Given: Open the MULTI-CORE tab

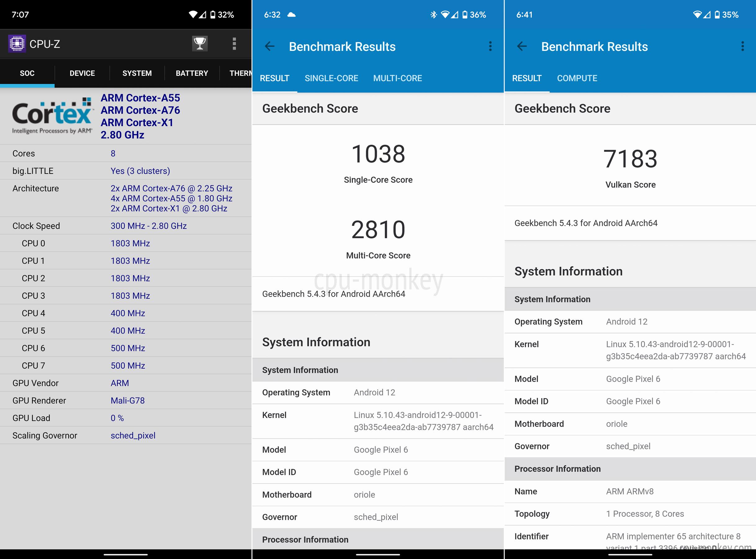Looking at the screenshot, I should pyautogui.click(x=397, y=78).
